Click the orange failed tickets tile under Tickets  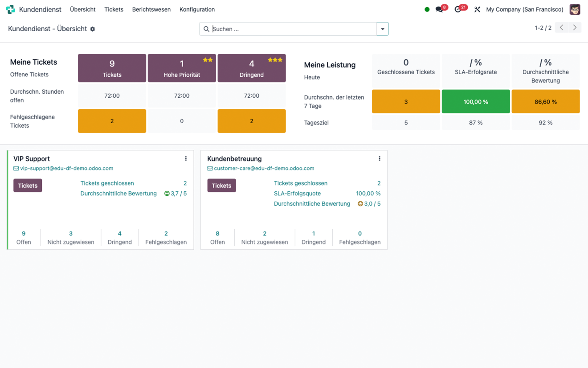112,121
